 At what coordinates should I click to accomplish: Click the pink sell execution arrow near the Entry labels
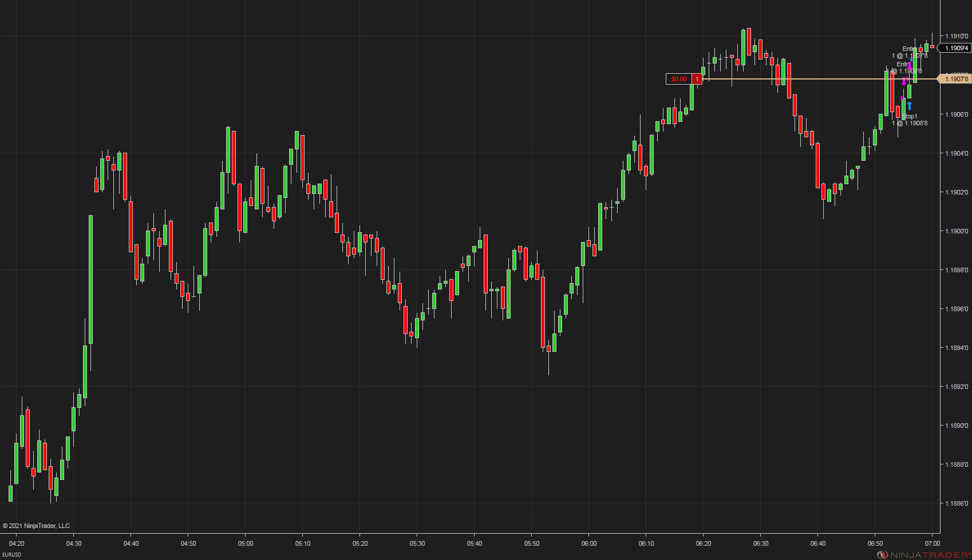(x=910, y=65)
